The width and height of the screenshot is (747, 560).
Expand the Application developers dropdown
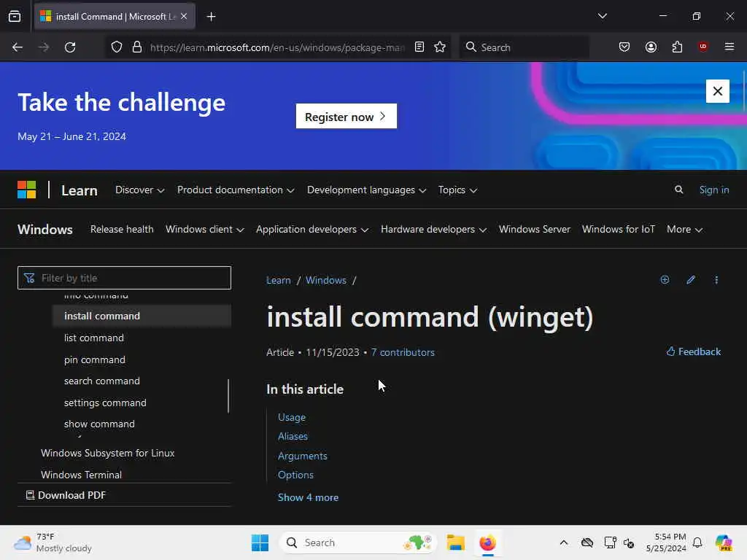(312, 229)
